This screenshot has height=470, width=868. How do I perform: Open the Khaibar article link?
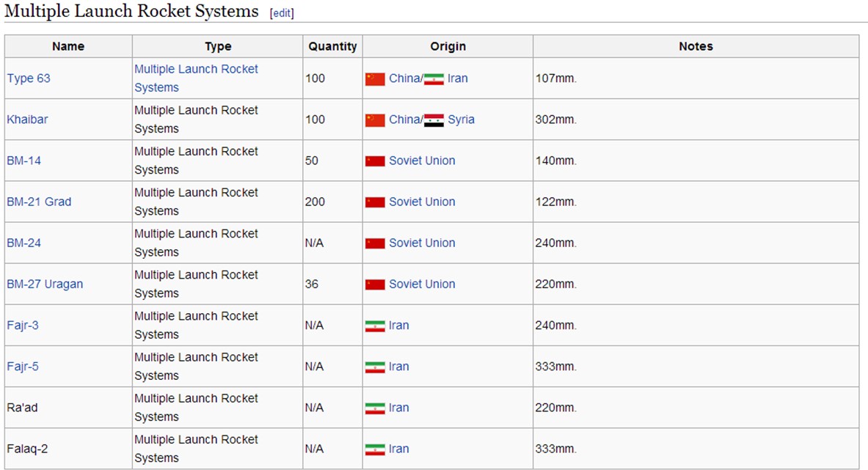tap(27, 120)
